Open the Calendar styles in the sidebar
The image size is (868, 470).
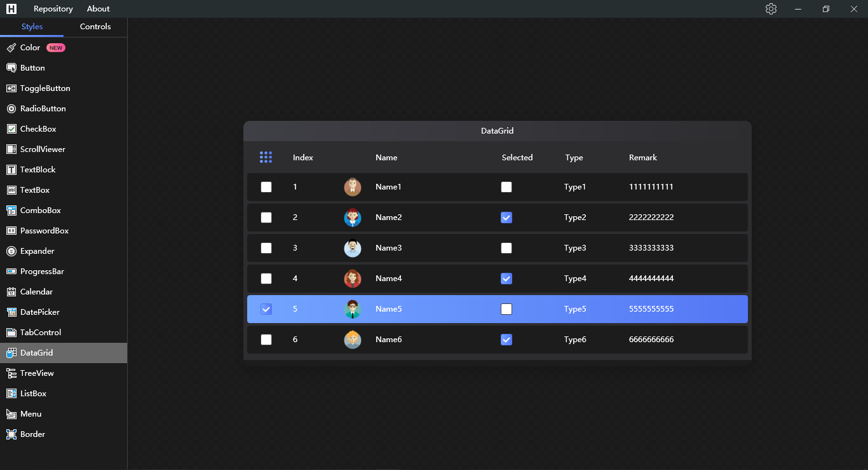(37, 291)
